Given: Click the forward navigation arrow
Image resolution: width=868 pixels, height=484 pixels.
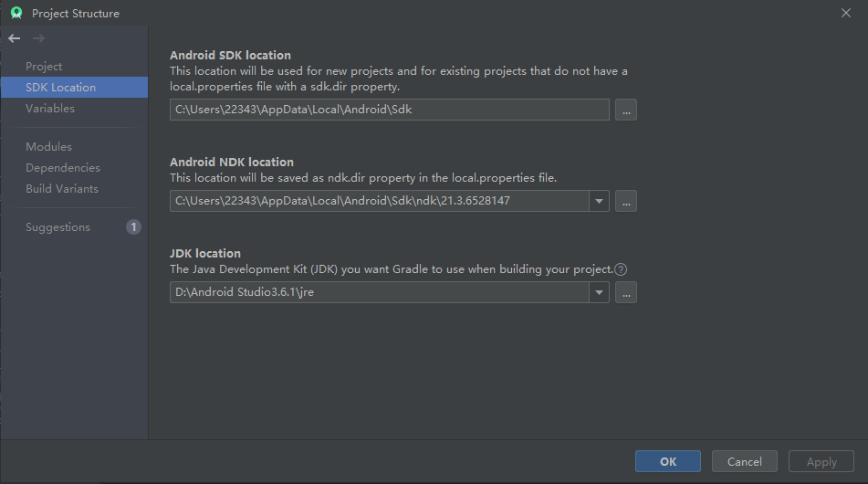Looking at the screenshot, I should point(38,38).
